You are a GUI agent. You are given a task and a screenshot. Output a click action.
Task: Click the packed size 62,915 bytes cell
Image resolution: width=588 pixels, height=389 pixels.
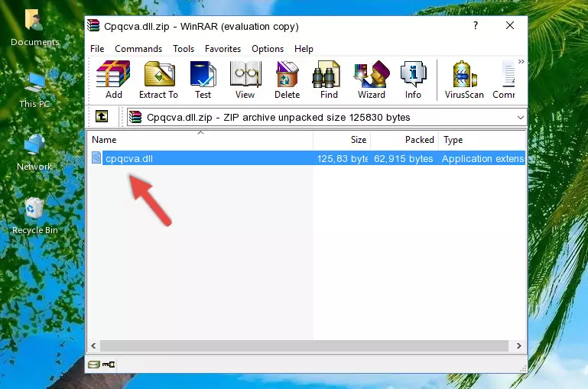[x=403, y=158]
